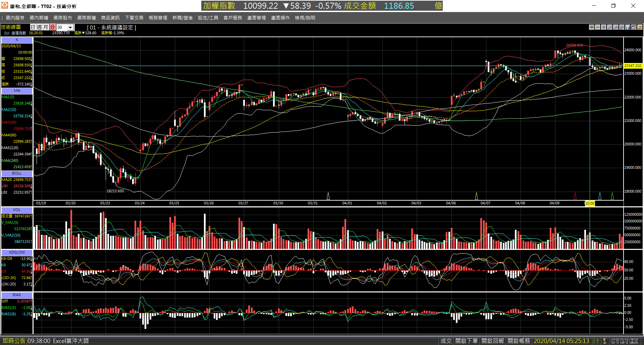Open 畫面管理 menu
Screen dimensions: 644x345
click(257, 18)
